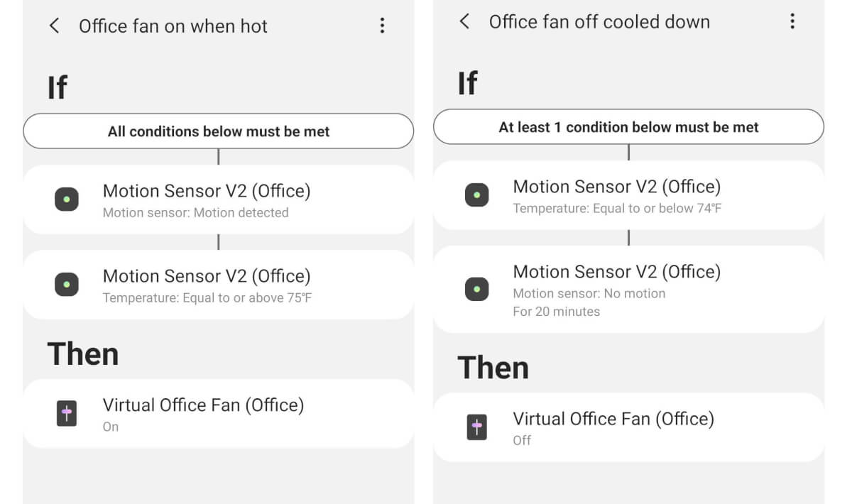The width and height of the screenshot is (852, 504).
Task: Select the temperature sensor icon in cooled down routine
Action: 476,195
